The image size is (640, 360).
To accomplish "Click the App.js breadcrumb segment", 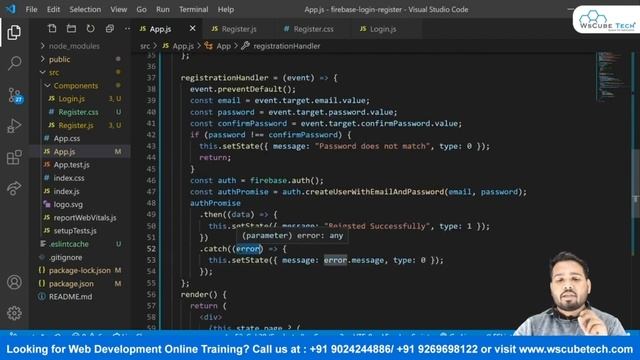I will click(x=178, y=46).
